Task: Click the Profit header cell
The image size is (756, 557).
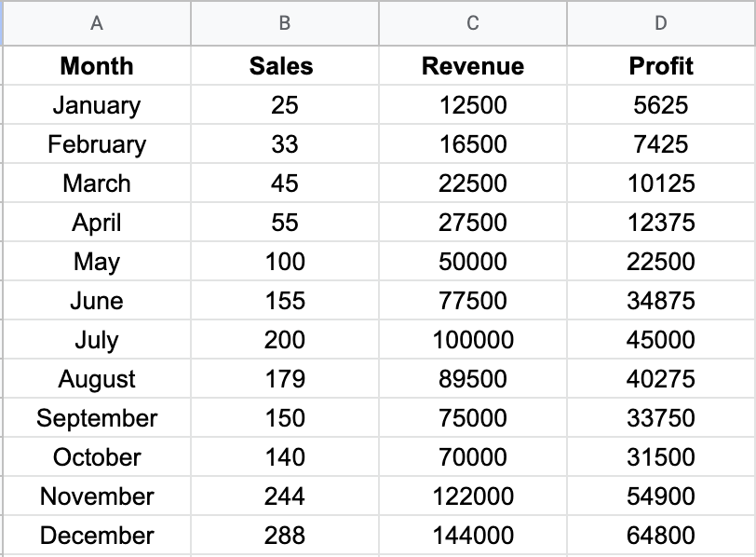Action: click(661, 66)
